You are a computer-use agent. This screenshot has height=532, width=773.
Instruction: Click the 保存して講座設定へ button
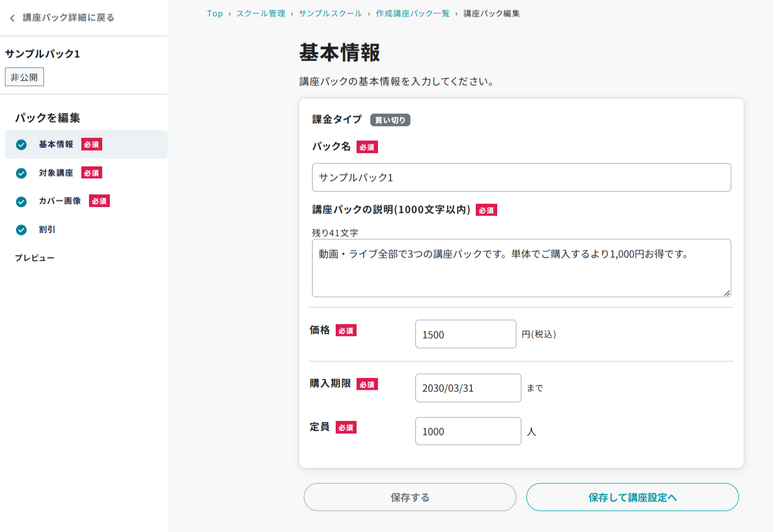pos(632,497)
